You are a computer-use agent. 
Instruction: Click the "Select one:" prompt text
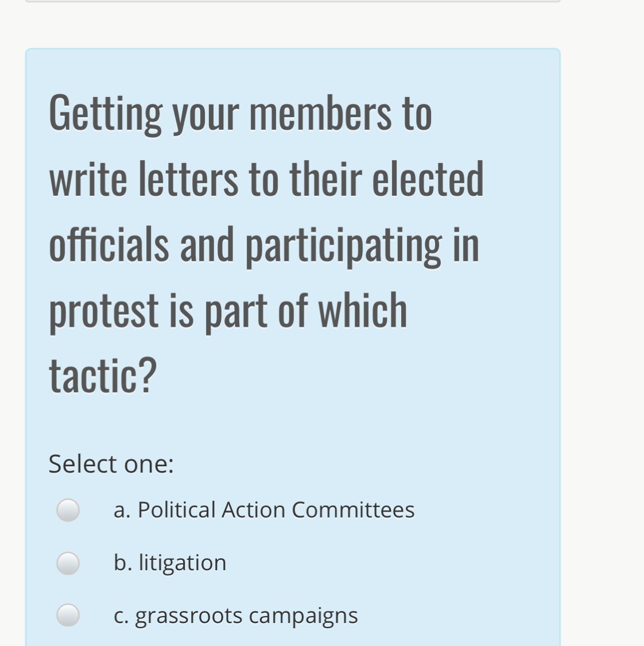click(x=111, y=464)
